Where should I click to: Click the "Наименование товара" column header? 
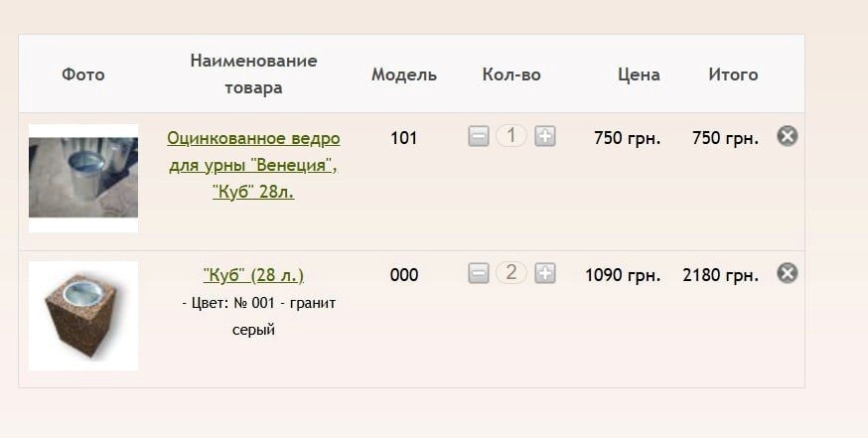(x=253, y=74)
